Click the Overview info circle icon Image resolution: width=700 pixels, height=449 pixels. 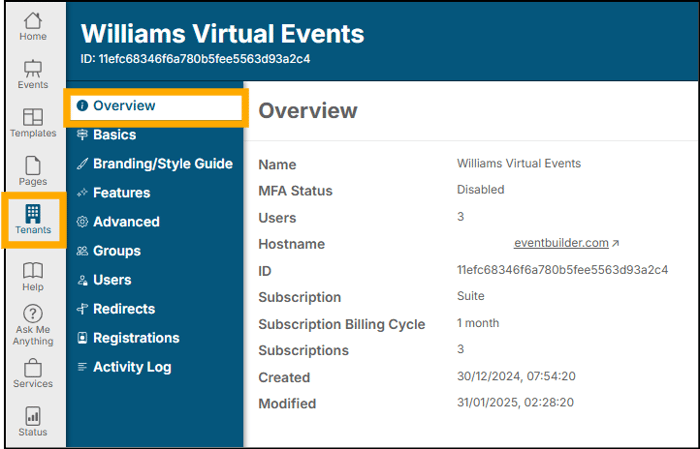coord(82,106)
